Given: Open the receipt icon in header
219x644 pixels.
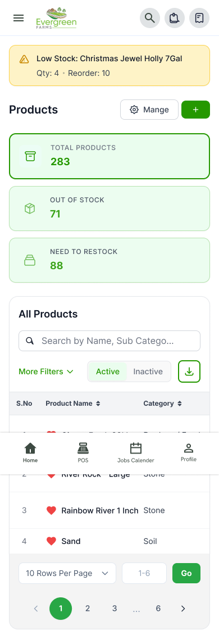Looking at the screenshot, I should pyautogui.click(x=199, y=18).
